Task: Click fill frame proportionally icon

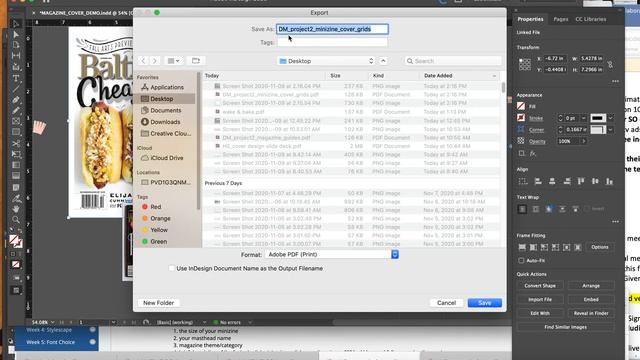Action: tap(522, 247)
